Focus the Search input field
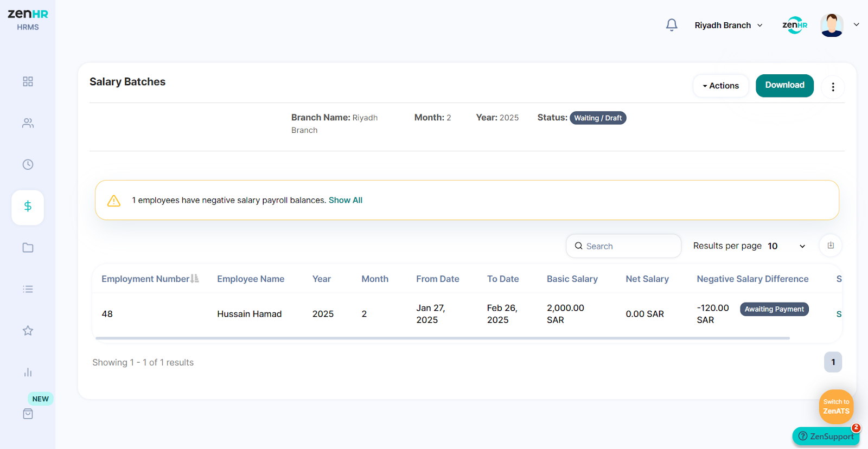The height and width of the screenshot is (449, 868). (623, 246)
